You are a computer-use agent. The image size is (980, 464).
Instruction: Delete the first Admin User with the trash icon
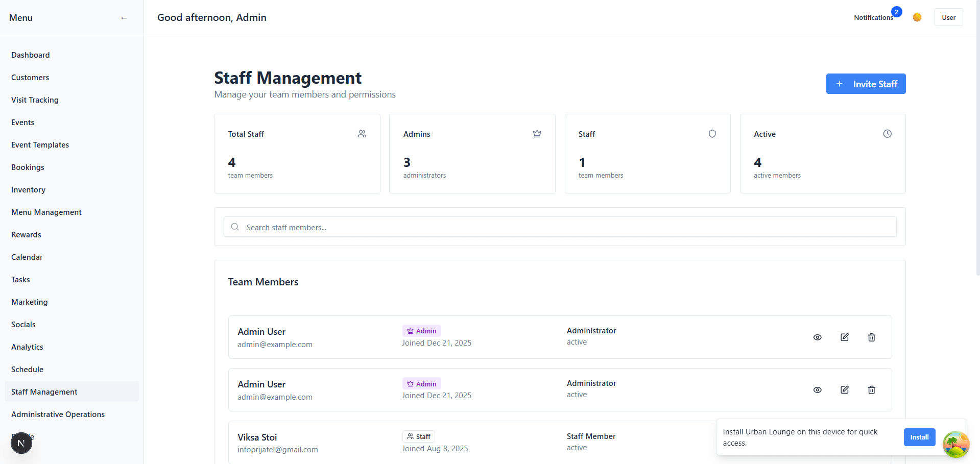point(872,337)
